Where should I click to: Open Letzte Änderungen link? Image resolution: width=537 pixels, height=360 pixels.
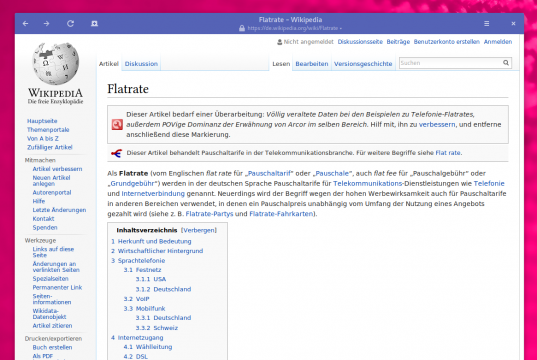pyautogui.click(x=59, y=210)
